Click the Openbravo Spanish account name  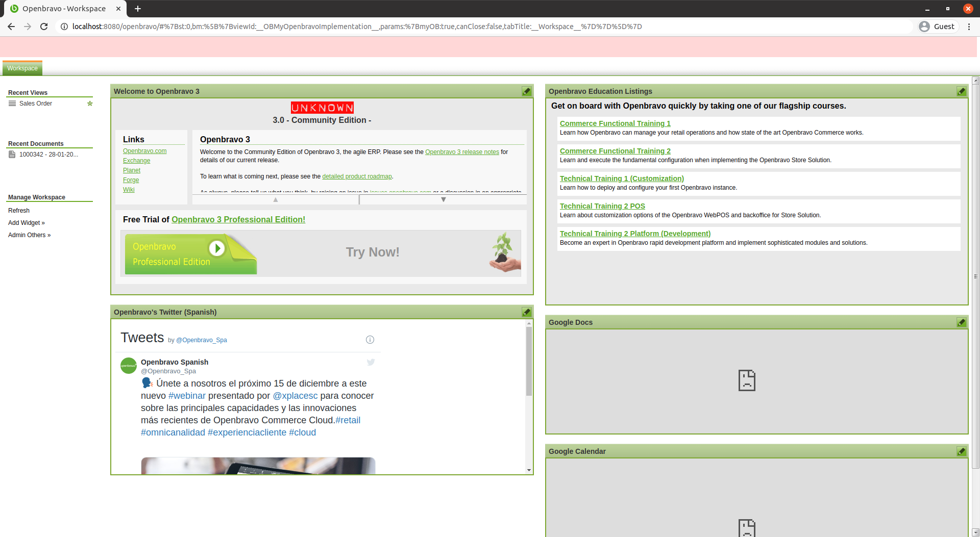(175, 362)
